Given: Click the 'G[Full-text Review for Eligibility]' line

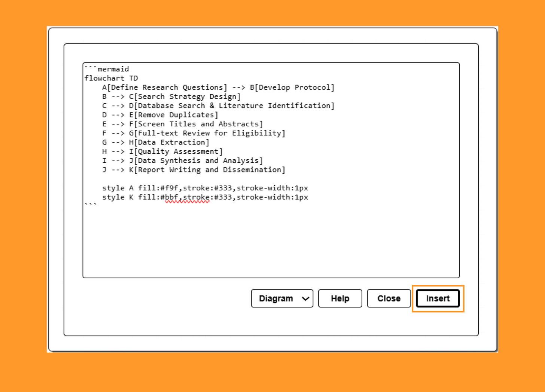Looking at the screenshot, I should 194,133.
